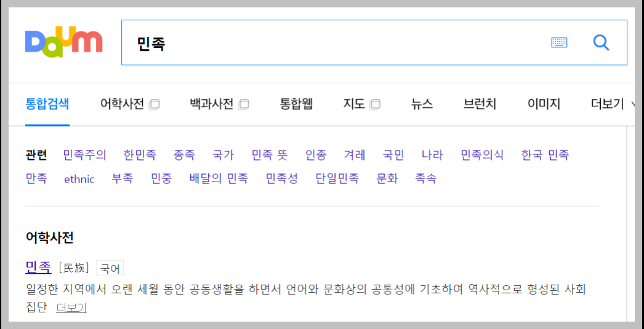The height and width of the screenshot is (329, 644).
Task: Expand definition with 더보기 link
Action: [x=71, y=307]
